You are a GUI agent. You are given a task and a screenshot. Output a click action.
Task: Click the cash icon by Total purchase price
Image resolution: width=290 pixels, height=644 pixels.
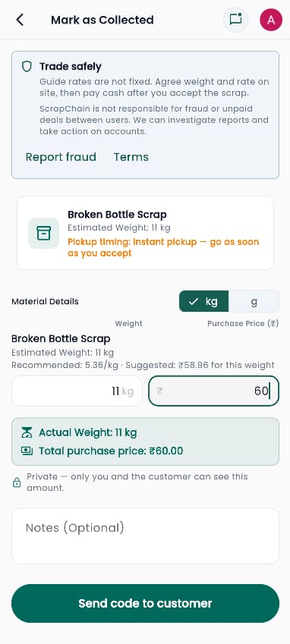[27, 451]
